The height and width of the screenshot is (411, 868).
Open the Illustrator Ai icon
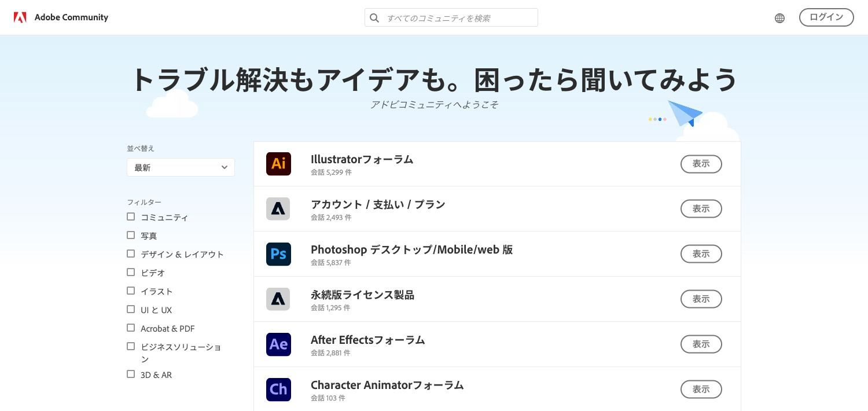278,164
